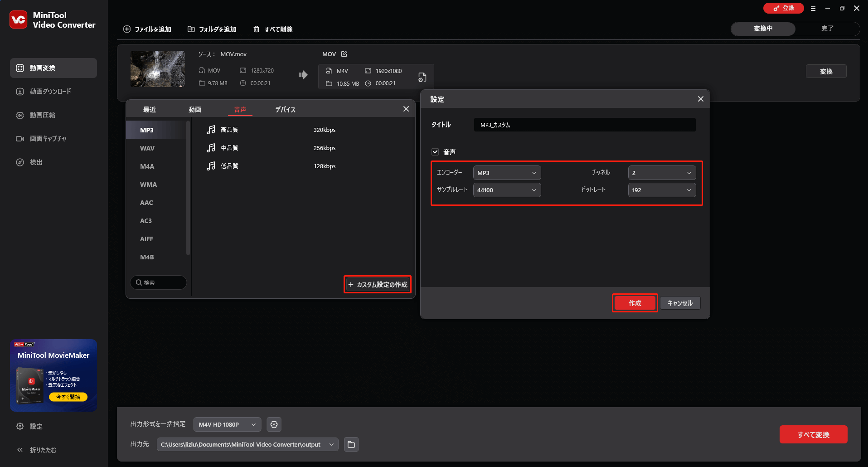Click the すべて変換 button
The width and height of the screenshot is (868, 467).
[x=813, y=434]
